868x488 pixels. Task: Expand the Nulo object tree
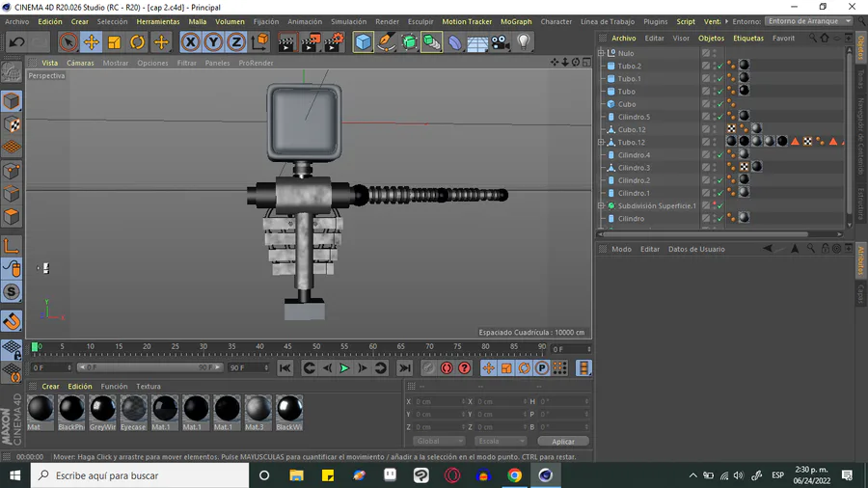pos(601,53)
